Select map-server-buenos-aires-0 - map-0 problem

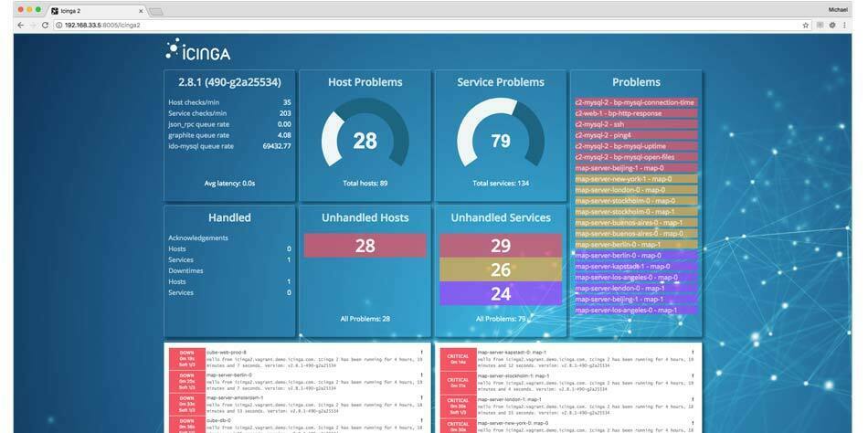[636, 234]
